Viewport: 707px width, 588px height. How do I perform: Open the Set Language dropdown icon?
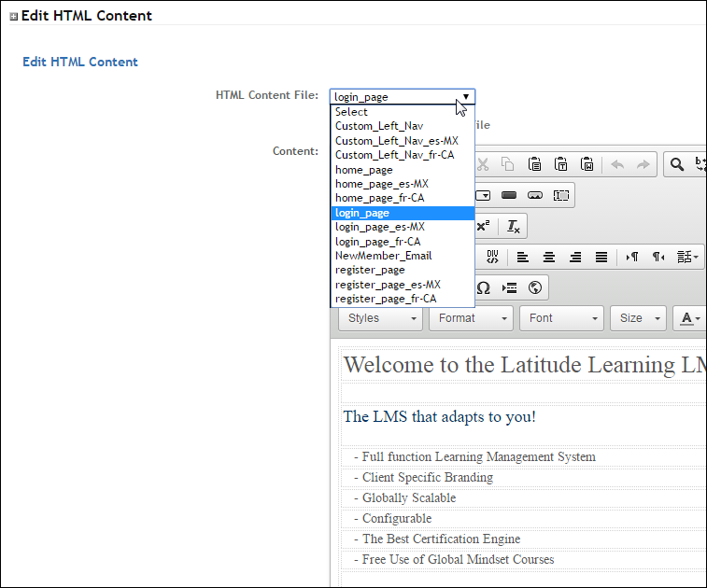pos(687,257)
